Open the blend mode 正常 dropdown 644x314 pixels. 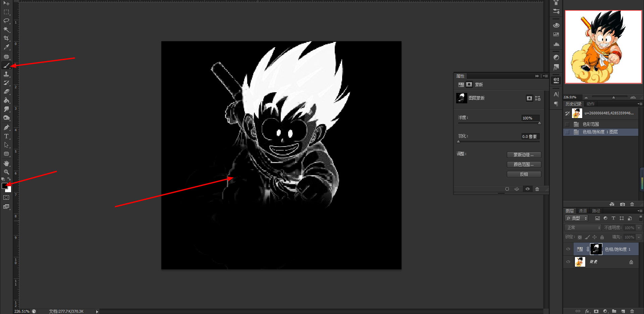[583, 228]
